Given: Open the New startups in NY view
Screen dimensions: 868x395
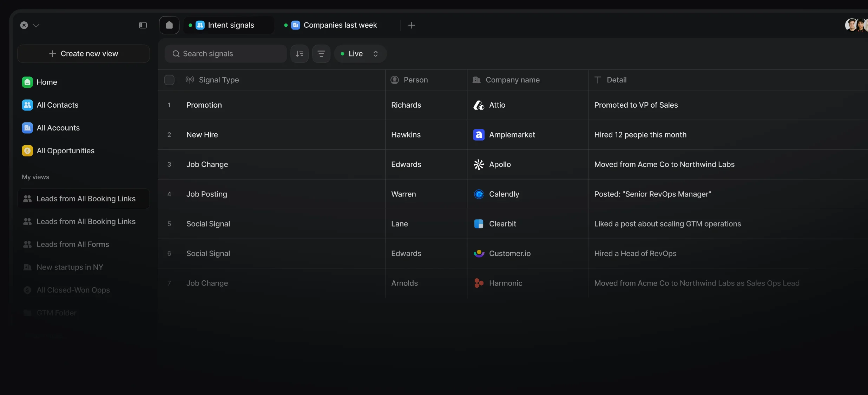Looking at the screenshot, I should (84, 267).
